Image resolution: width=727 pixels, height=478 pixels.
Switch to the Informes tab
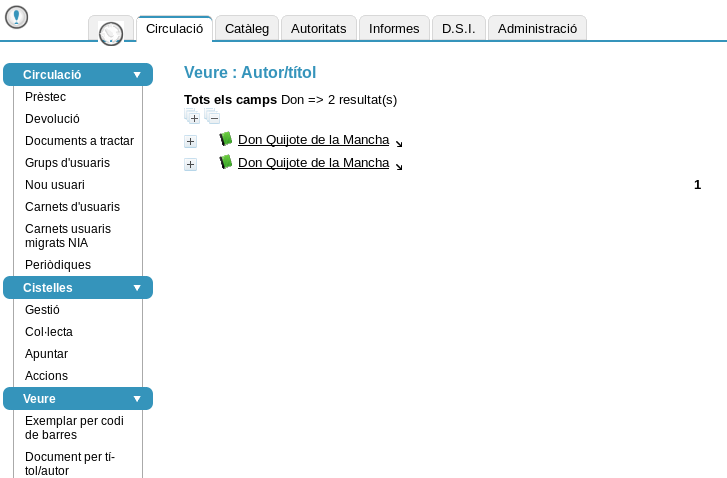394,29
